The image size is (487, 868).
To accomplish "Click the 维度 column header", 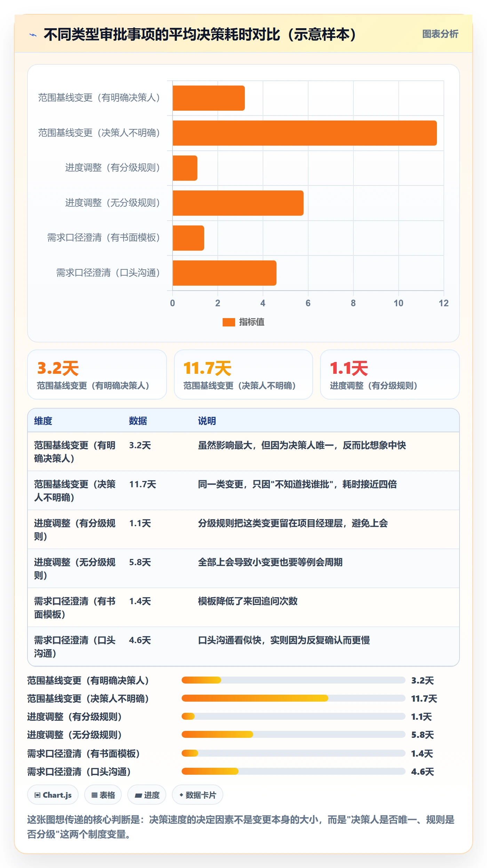I will [x=43, y=421].
